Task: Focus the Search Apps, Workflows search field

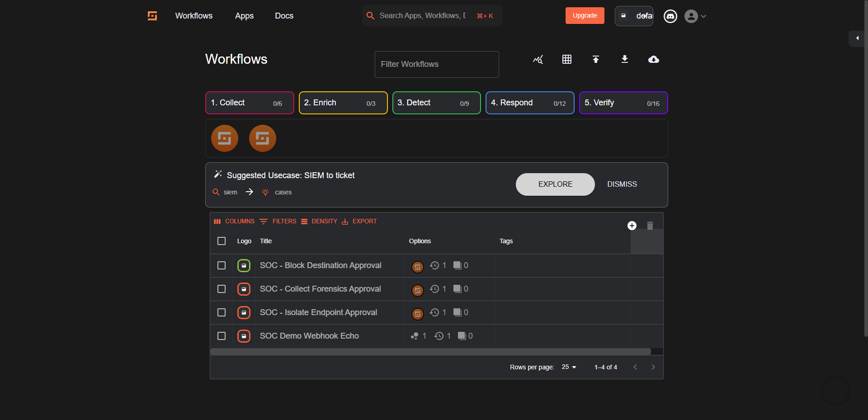Action: 432,16
